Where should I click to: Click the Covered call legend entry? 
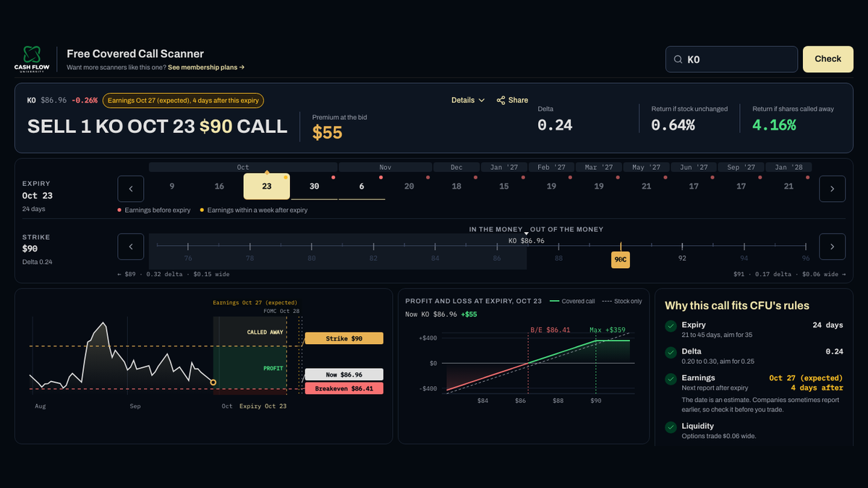pos(571,301)
